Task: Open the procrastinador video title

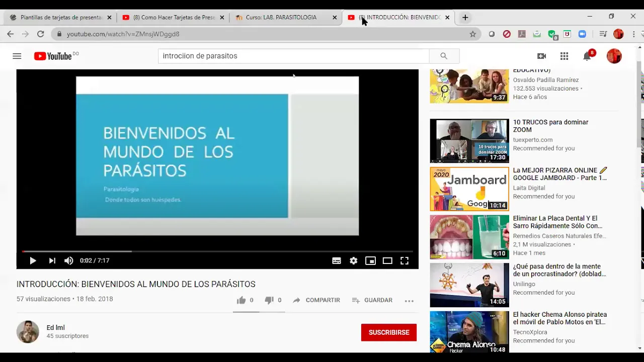Action: 559,270
